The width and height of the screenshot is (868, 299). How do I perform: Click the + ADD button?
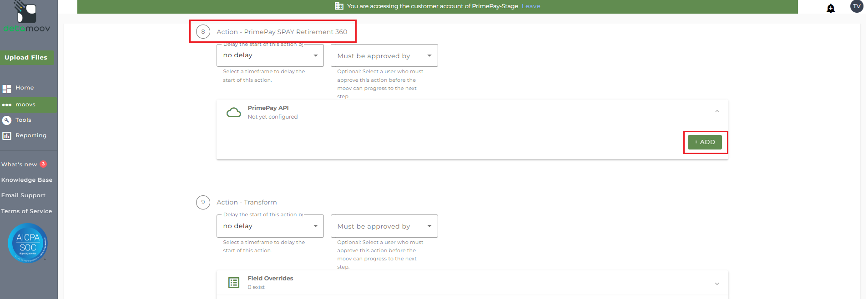[705, 142]
